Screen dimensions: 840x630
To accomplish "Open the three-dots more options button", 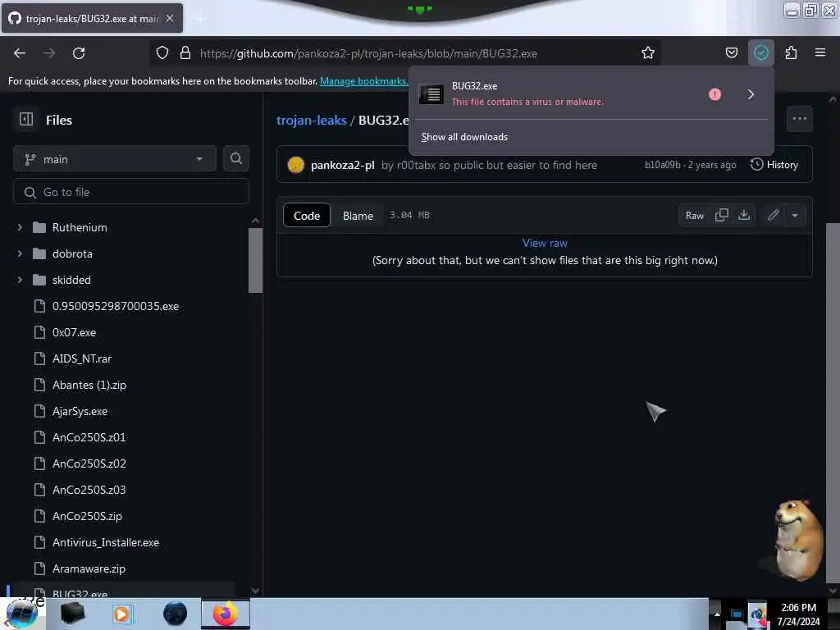I will click(x=799, y=119).
